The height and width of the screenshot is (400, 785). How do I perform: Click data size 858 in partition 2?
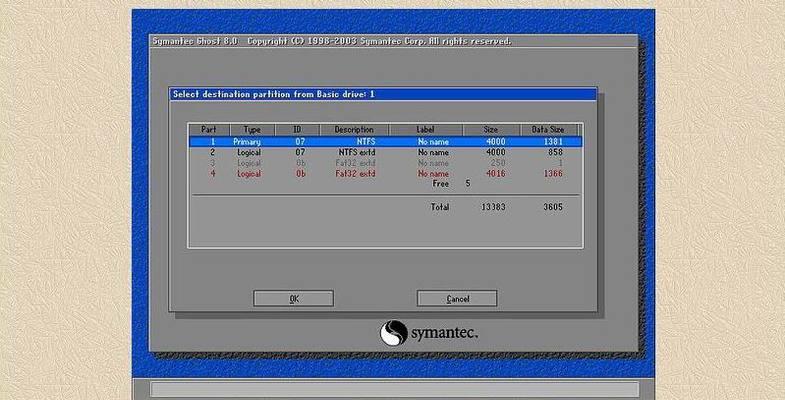(x=555, y=152)
